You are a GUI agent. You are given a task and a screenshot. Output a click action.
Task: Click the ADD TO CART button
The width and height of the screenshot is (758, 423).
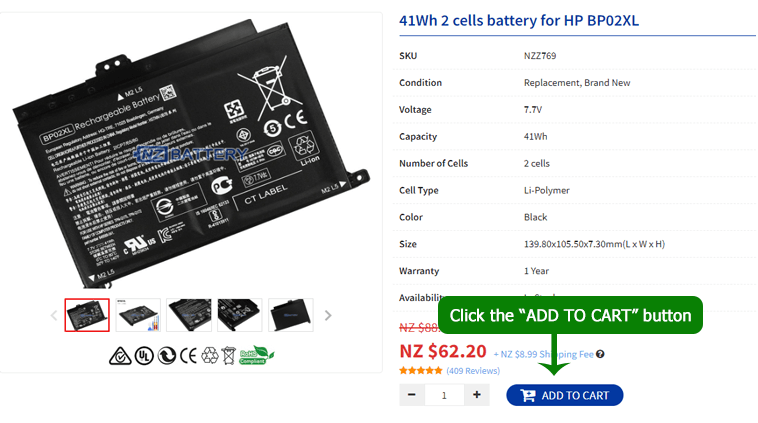point(565,395)
